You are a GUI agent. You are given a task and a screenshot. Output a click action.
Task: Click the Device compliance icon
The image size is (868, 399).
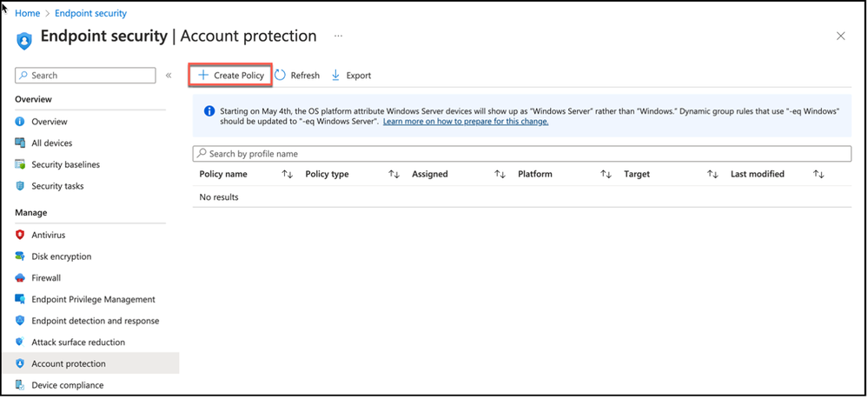tap(20, 385)
